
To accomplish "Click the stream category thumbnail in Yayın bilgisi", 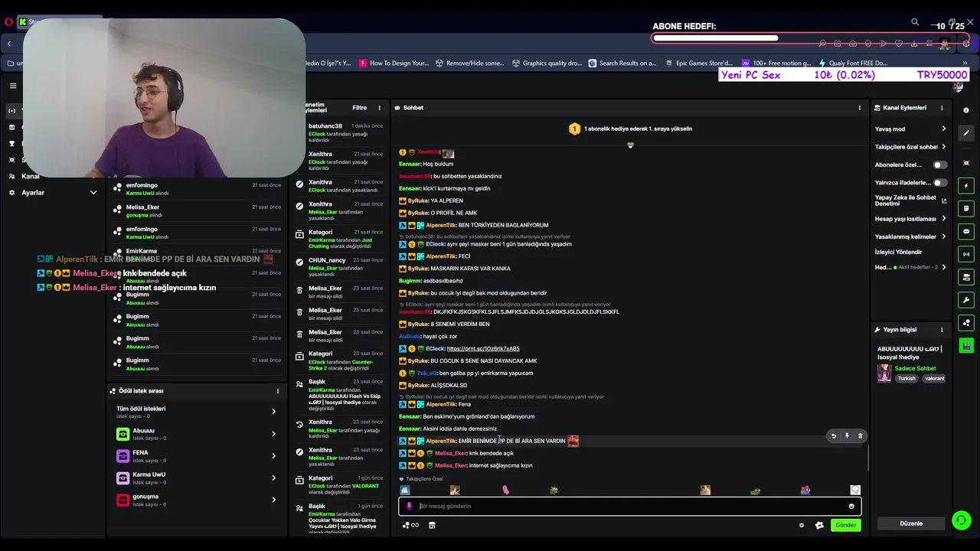I will click(884, 373).
